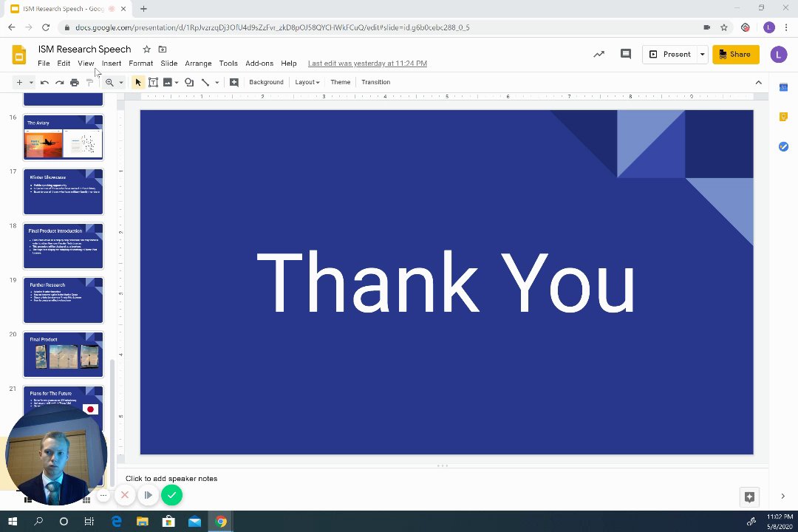This screenshot has height=532, width=798.
Task: Click the Background button
Action: coord(266,83)
